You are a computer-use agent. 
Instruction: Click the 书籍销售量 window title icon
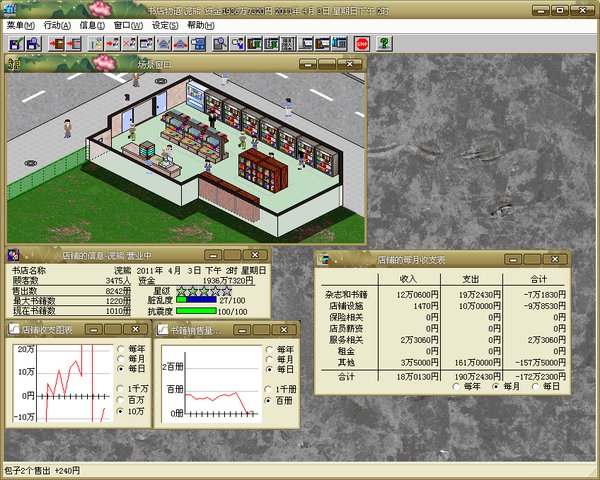coord(163,330)
